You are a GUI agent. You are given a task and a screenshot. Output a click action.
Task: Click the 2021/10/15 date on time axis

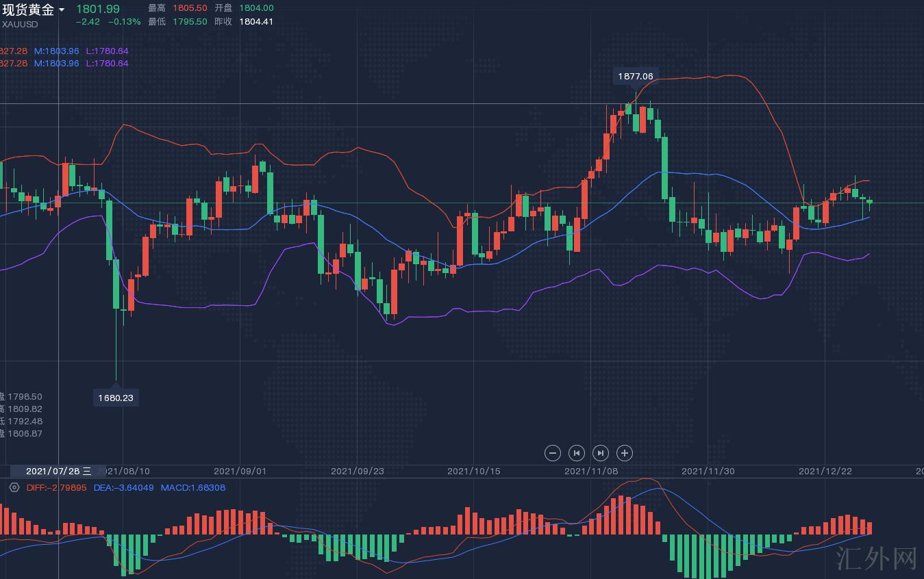click(473, 471)
